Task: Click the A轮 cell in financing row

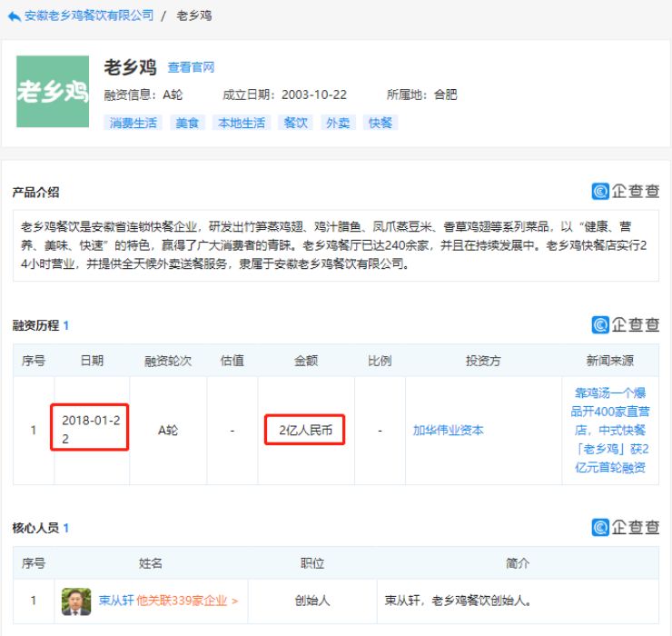Action: click(168, 430)
